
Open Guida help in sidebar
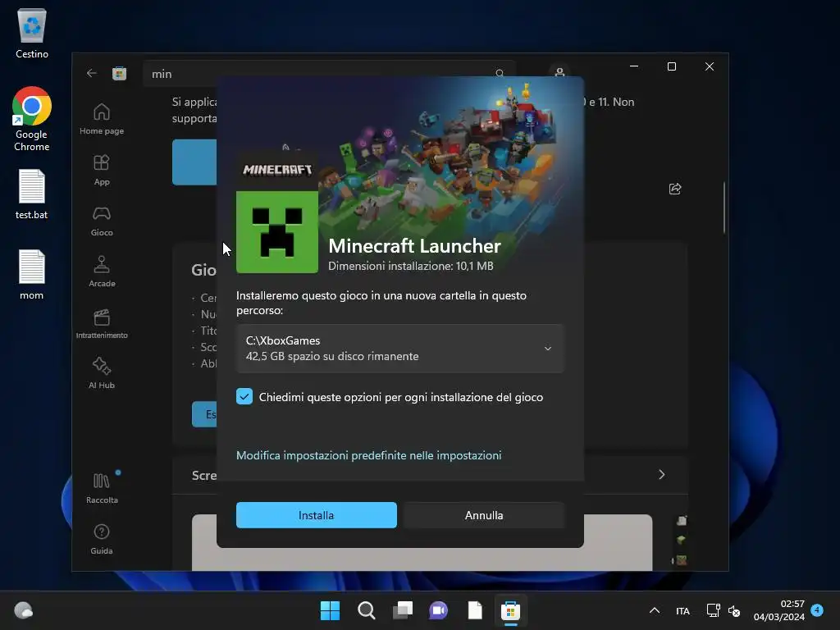coord(102,539)
